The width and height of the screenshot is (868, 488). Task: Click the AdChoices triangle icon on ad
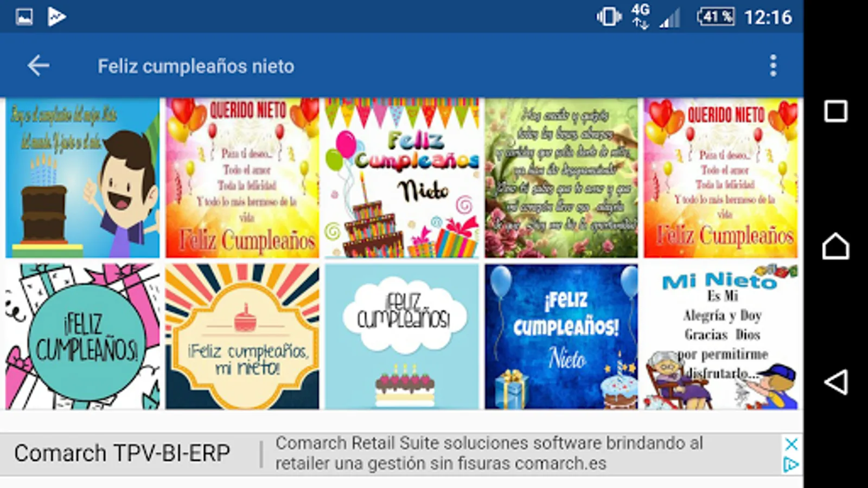pos(792,465)
